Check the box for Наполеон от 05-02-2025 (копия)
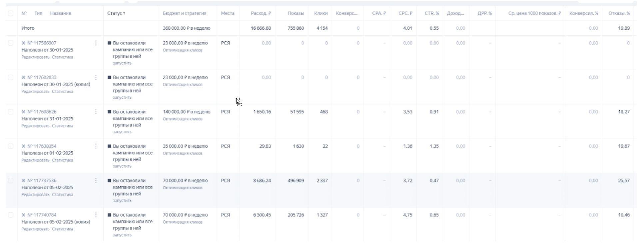The height and width of the screenshot is (246, 644). pyautogui.click(x=11, y=215)
